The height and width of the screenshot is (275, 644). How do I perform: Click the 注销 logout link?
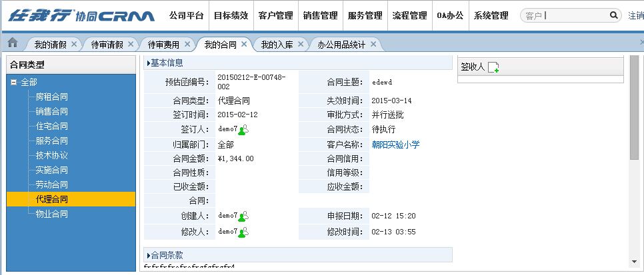635,15
